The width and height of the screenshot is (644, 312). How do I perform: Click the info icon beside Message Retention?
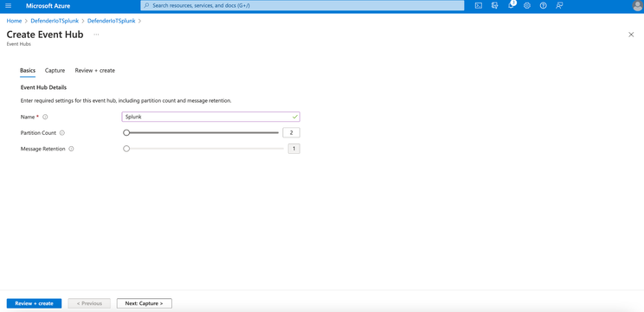point(71,149)
